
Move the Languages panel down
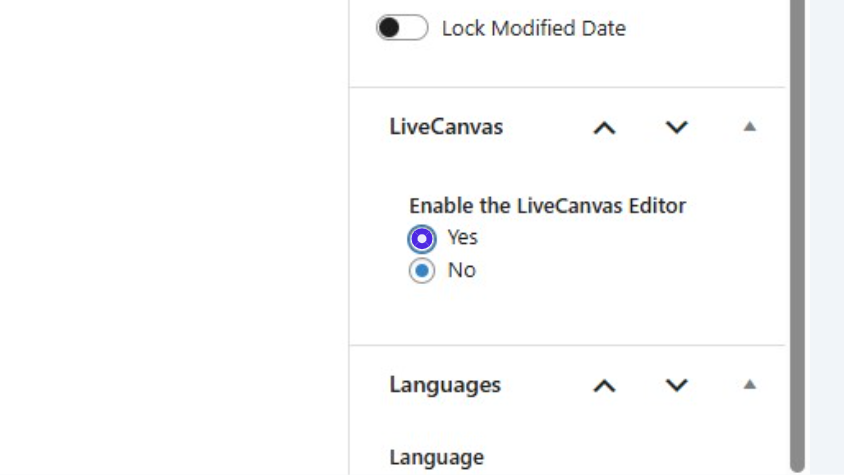tap(677, 385)
